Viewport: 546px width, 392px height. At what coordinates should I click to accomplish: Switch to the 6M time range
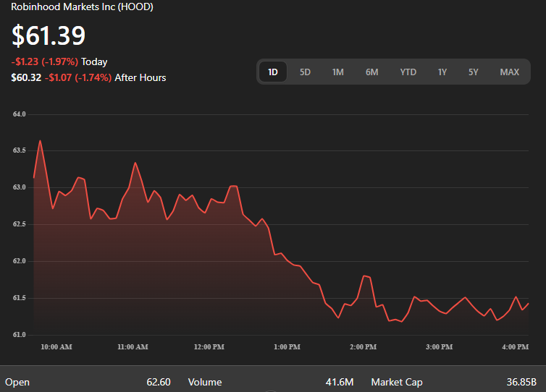click(371, 72)
